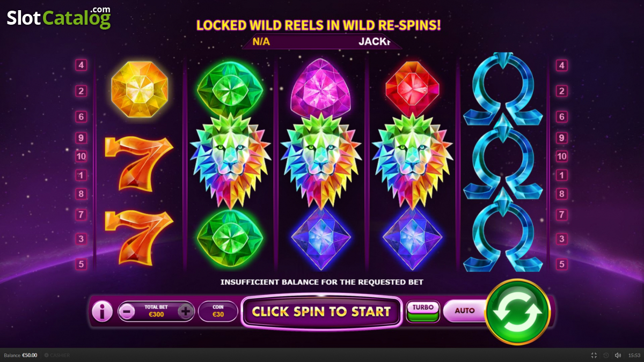Open the Cashier link
The width and height of the screenshot is (644, 362).
coord(57,355)
